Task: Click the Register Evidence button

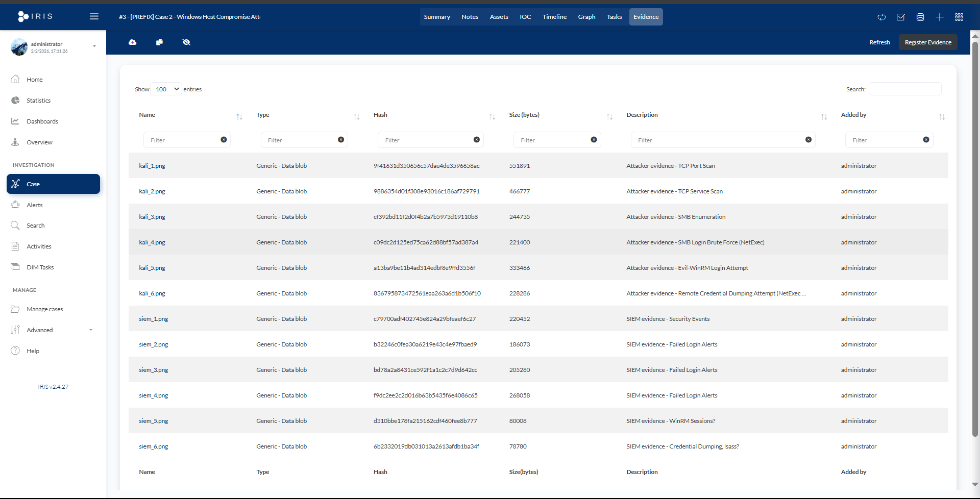Action: pos(927,42)
